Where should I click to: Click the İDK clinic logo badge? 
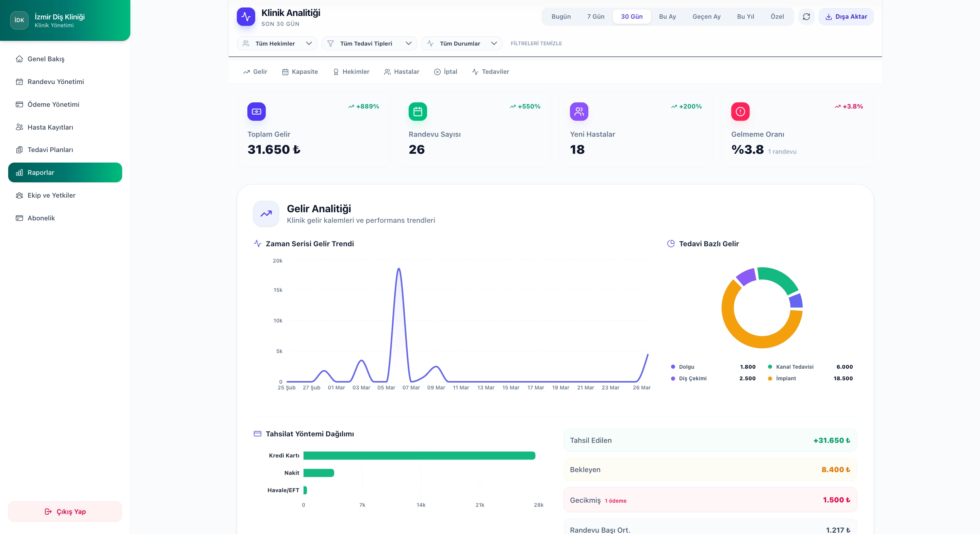[x=19, y=20]
